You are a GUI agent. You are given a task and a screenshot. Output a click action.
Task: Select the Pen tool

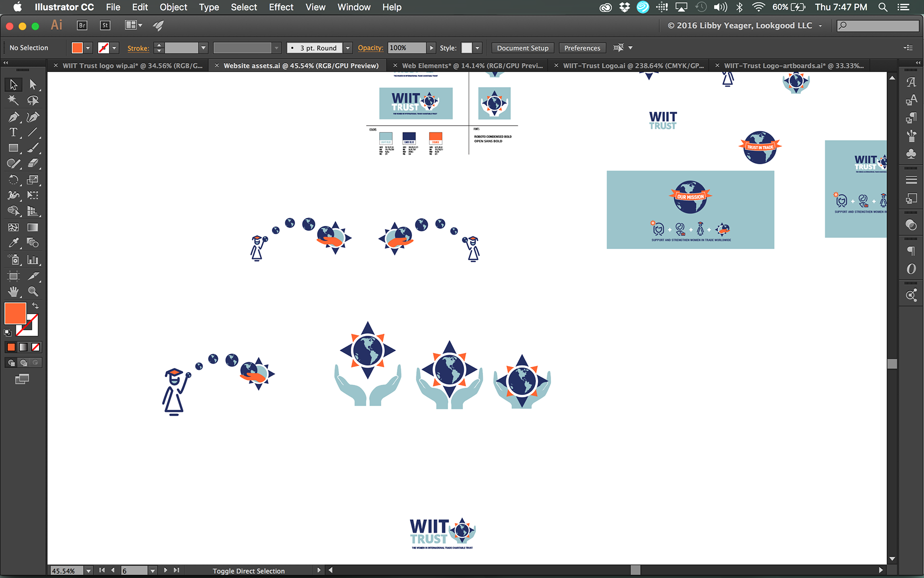point(13,117)
